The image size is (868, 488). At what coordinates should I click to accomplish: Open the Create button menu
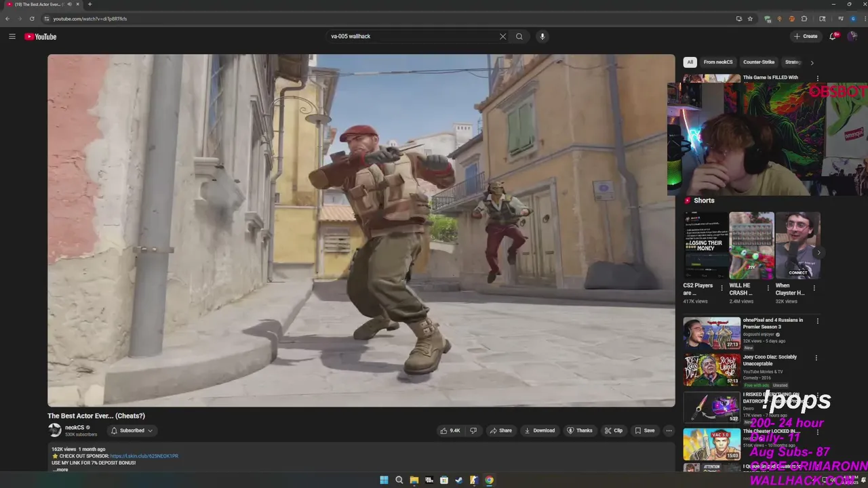tap(806, 37)
